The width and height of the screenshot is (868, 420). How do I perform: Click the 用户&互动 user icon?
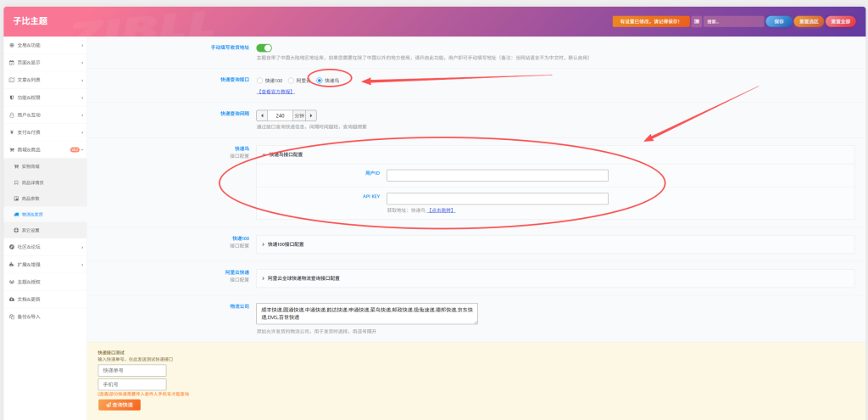click(x=12, y=115)
